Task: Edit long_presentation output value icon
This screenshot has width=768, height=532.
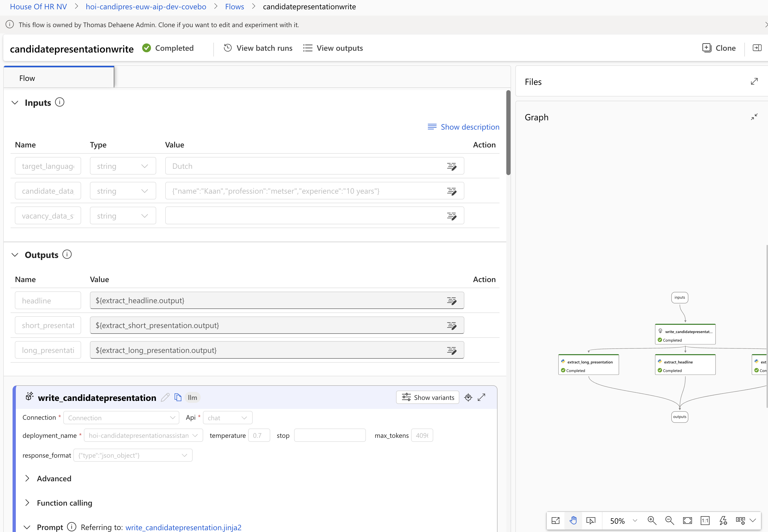Action: (x=452, y=351)
